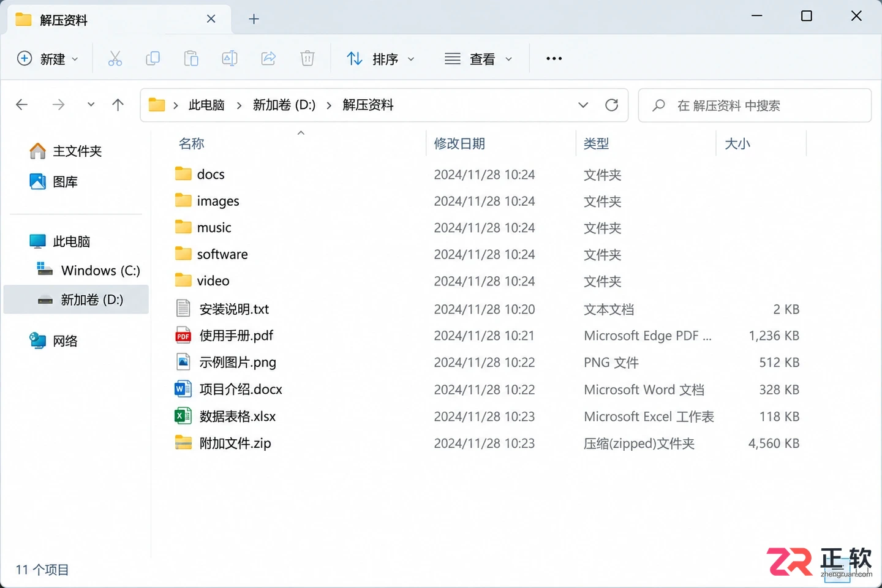The width and height of the screenshot is (882, 588).
Task: Sort by the 大小 column header
Action: coord(737,144)
